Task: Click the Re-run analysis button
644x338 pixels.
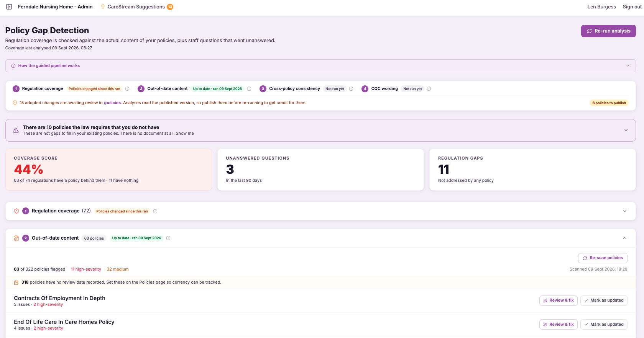Action: pos(608,31)
